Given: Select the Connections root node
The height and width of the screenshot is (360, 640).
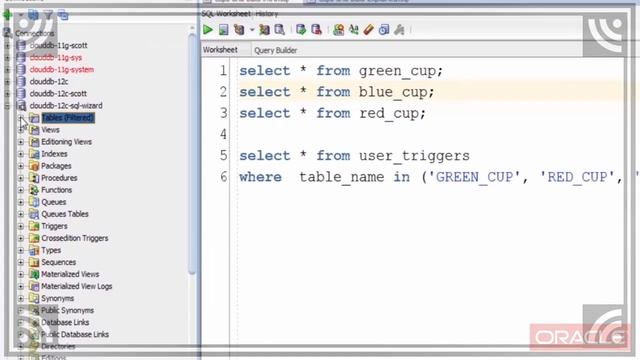Looking at the screenshot, I should pyautogui.click(x=34, y=33).
